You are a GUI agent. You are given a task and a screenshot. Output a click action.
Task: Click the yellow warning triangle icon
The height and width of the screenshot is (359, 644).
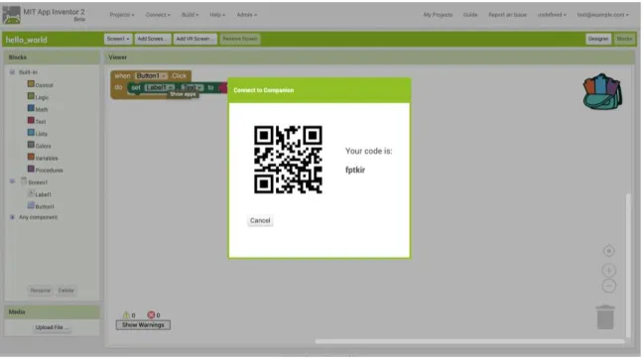126,315
